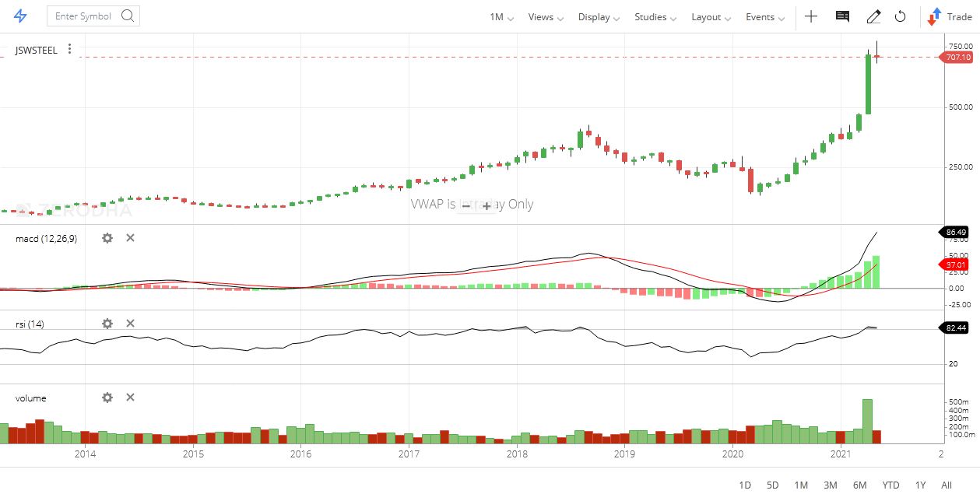Open market news via the notes icon
This screenshot has height=501, width=980.
(841, 16)
